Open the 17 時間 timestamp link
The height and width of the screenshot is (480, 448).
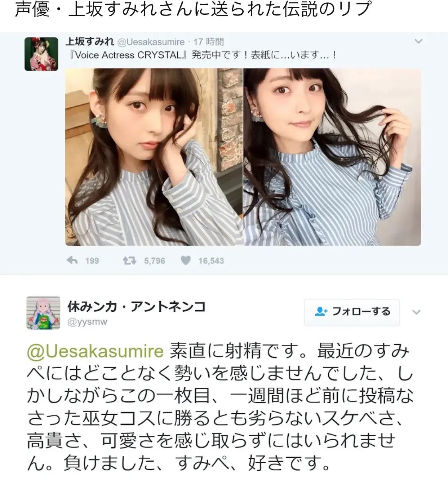point(209,42)
